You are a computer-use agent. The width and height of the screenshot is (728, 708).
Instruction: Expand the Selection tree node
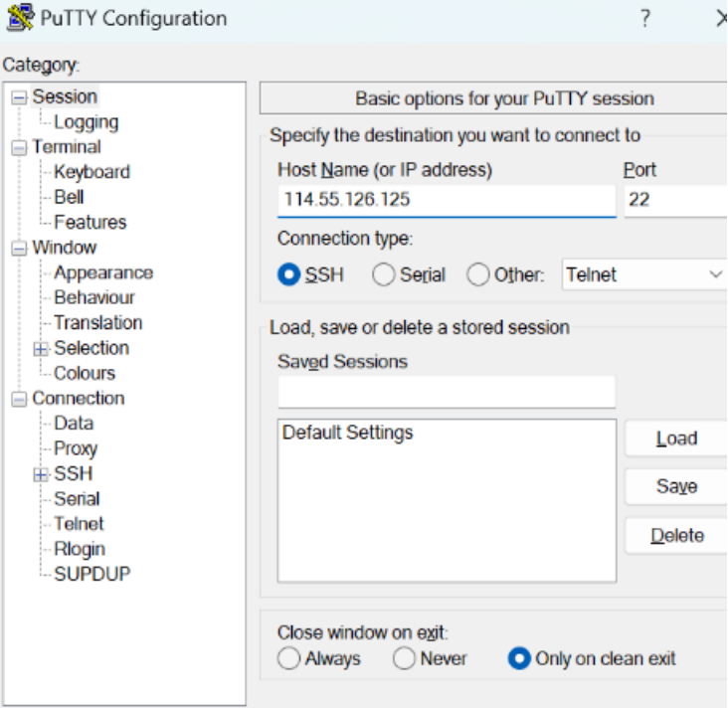pyautogui.click(x=41, y=349)
